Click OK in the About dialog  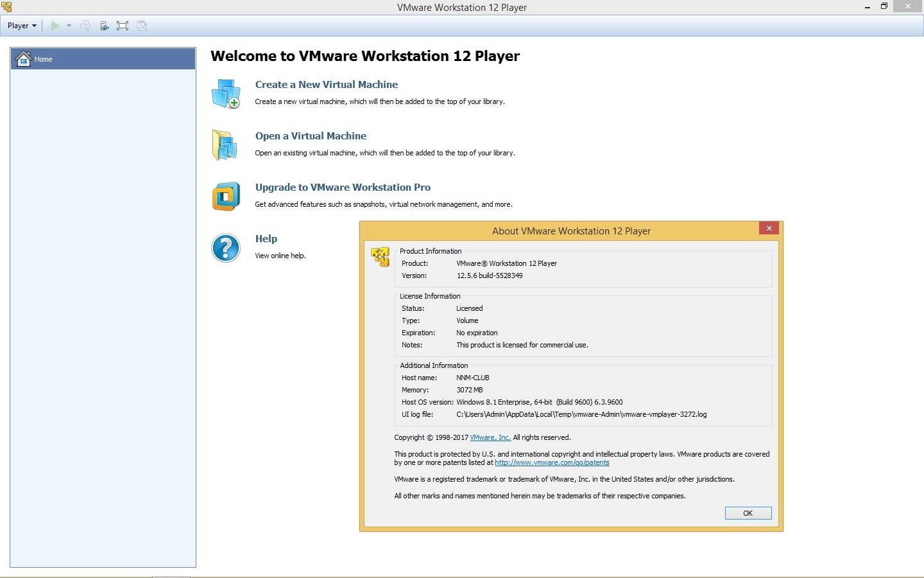click(748, 513)
